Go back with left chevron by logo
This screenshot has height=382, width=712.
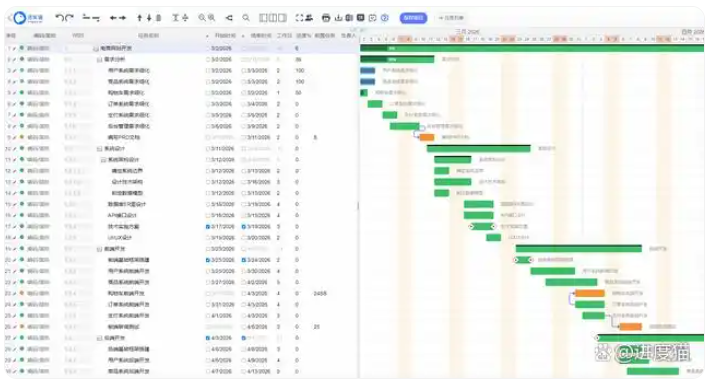click(10, 18)
